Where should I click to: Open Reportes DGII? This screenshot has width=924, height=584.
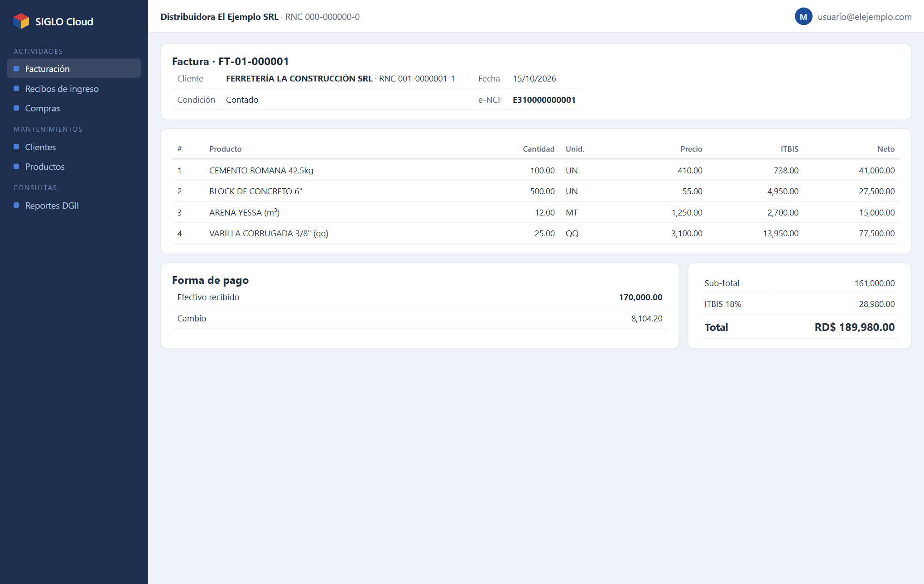pos(74,206)
